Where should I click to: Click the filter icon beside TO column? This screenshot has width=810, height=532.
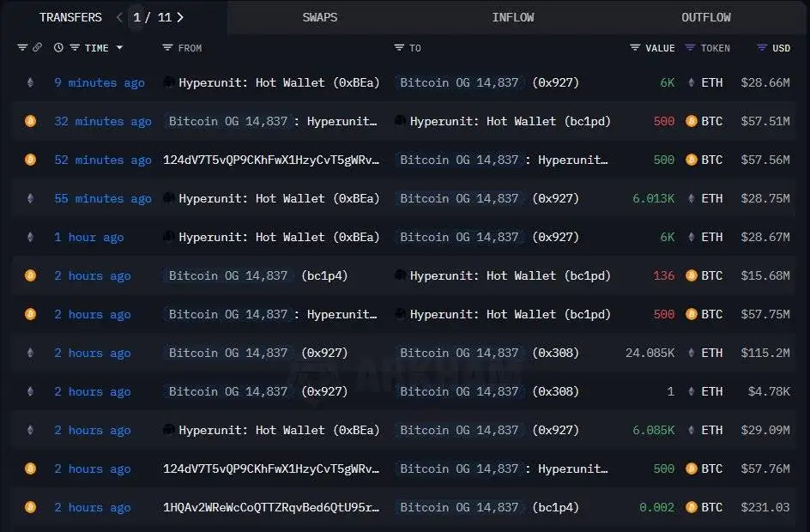pyautogui.click(x=398, y=48)
